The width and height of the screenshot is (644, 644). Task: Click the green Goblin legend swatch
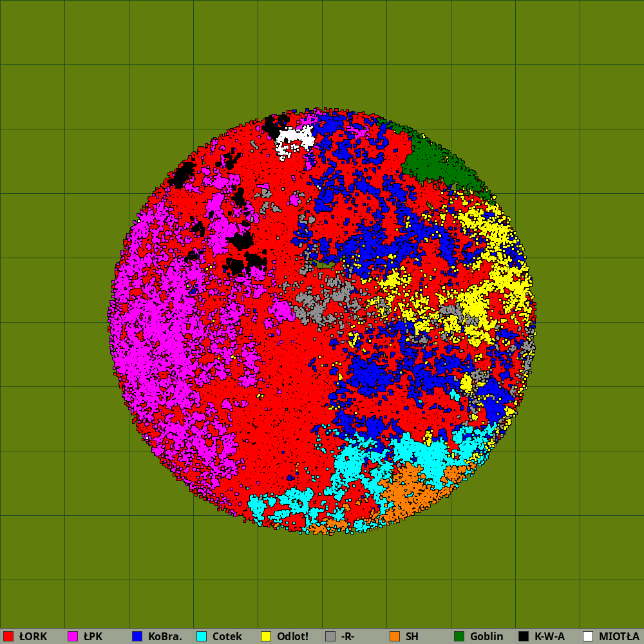pyautogui.click(x=459, y=636)
